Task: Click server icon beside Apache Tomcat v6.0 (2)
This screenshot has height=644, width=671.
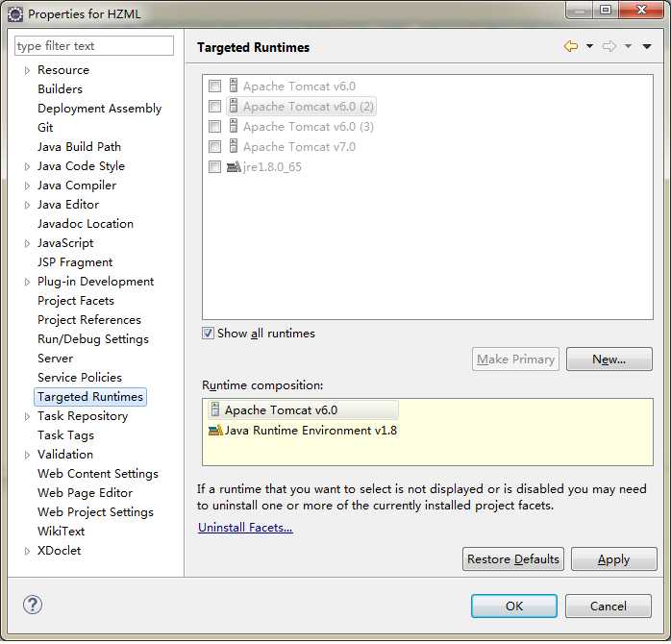Action: (x=234, y=106)
